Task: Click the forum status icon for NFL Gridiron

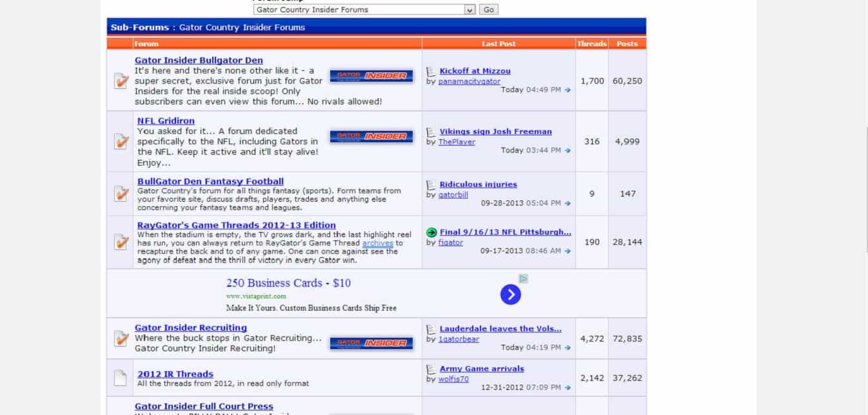Action: click(121, 141)
